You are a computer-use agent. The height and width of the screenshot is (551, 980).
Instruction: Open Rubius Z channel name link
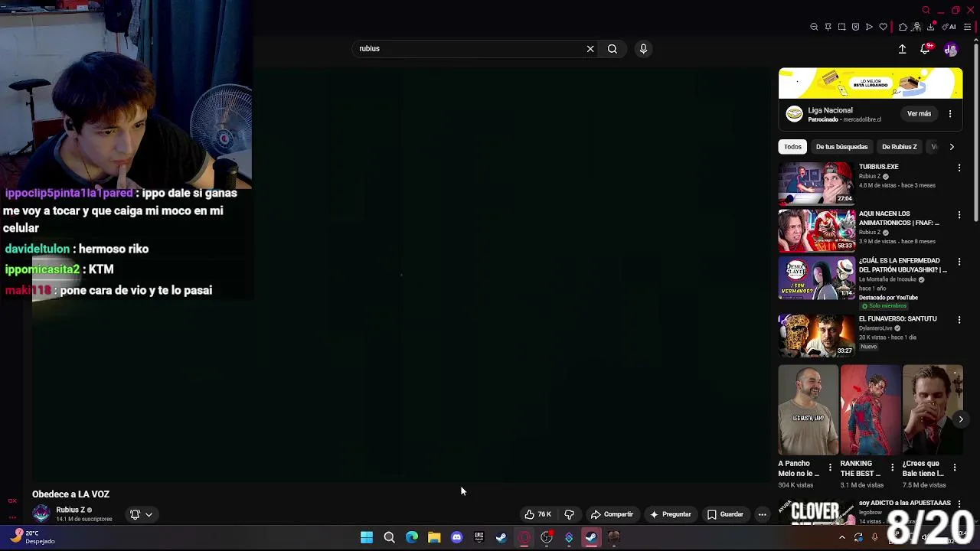(x=70, y=510)
